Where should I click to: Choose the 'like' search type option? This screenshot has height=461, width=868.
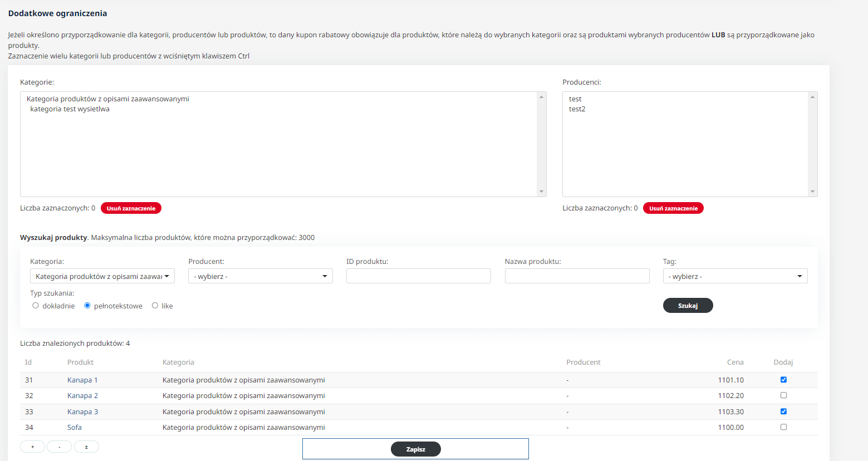tap(155, 306)
